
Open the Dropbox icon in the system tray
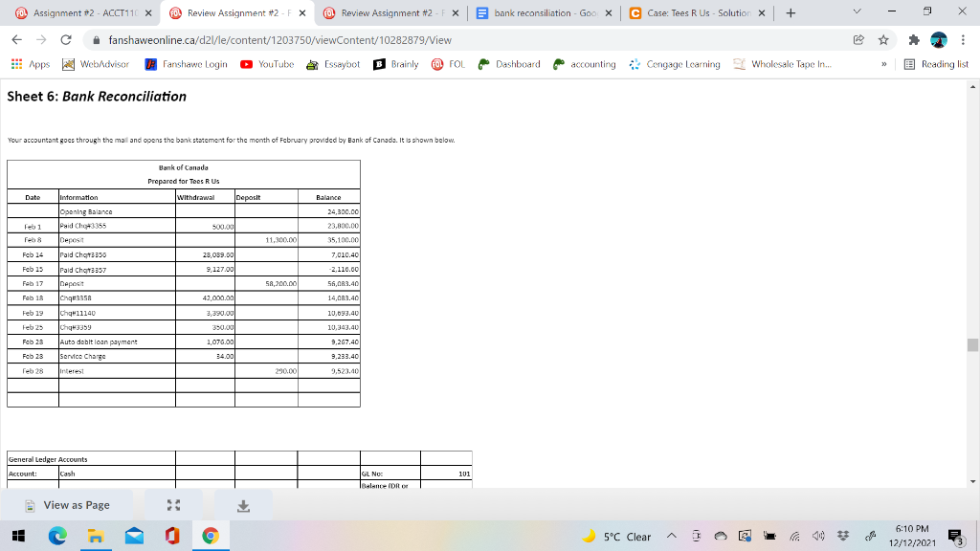click(841, 537)
